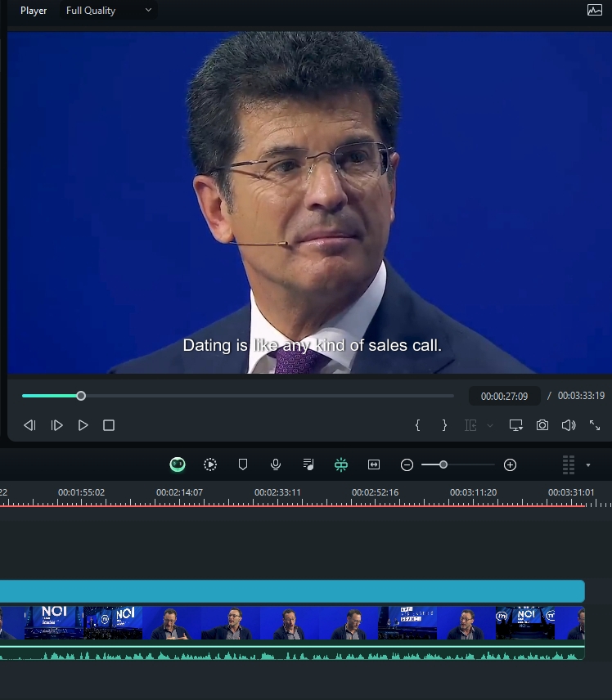This screenshot has height=700, width=612.
Task: Select the video clip thumbnails track
Action: (292, 623)
